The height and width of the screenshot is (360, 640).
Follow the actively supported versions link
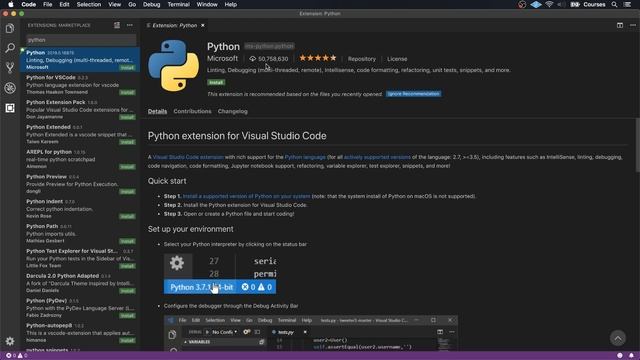377,157
